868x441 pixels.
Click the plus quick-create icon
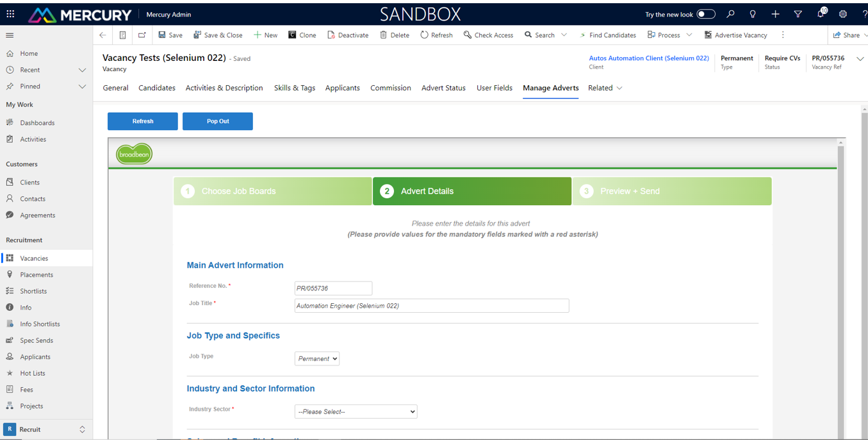775,14
